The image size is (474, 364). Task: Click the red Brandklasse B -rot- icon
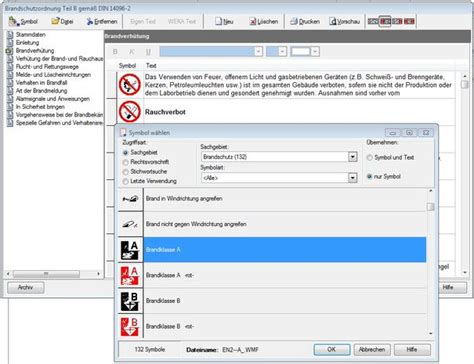pyautogui.click(x=130, y=327)
